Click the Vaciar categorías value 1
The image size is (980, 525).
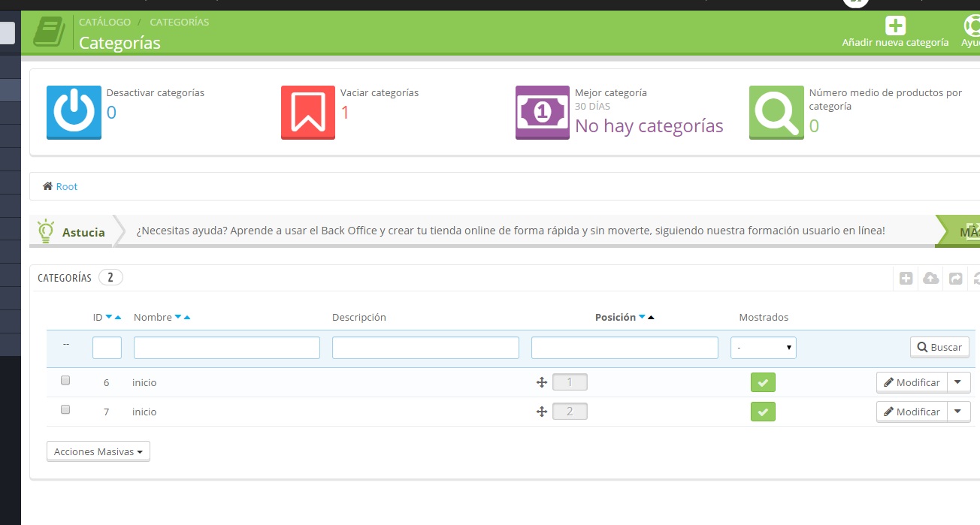[x=345, y=113]
